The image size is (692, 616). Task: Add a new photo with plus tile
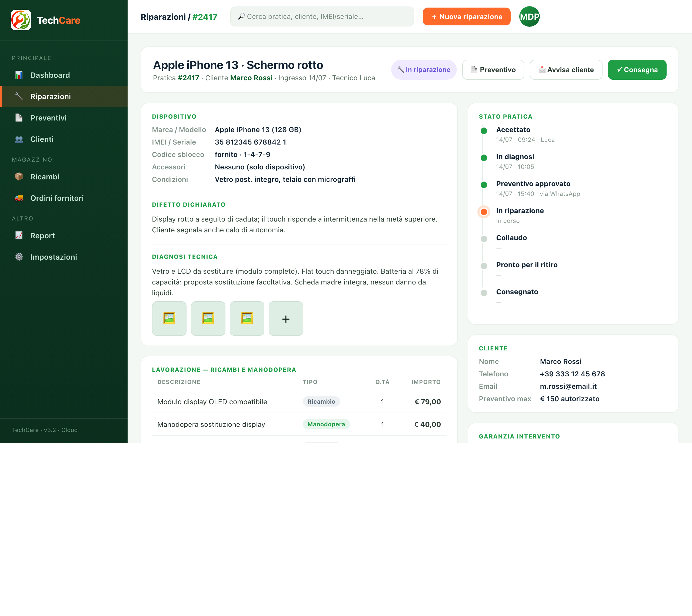pos(286,319)
